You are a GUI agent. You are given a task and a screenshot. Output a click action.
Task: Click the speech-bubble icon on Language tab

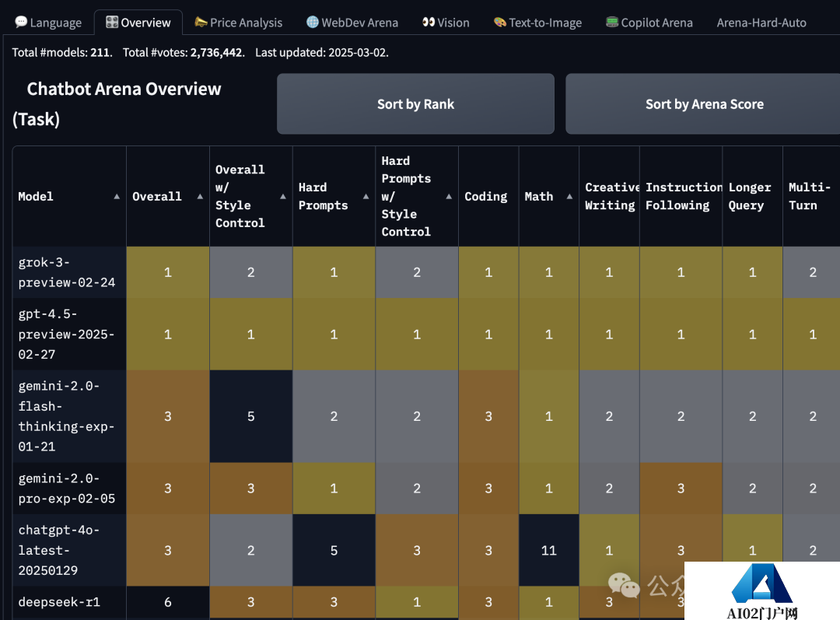20,22
